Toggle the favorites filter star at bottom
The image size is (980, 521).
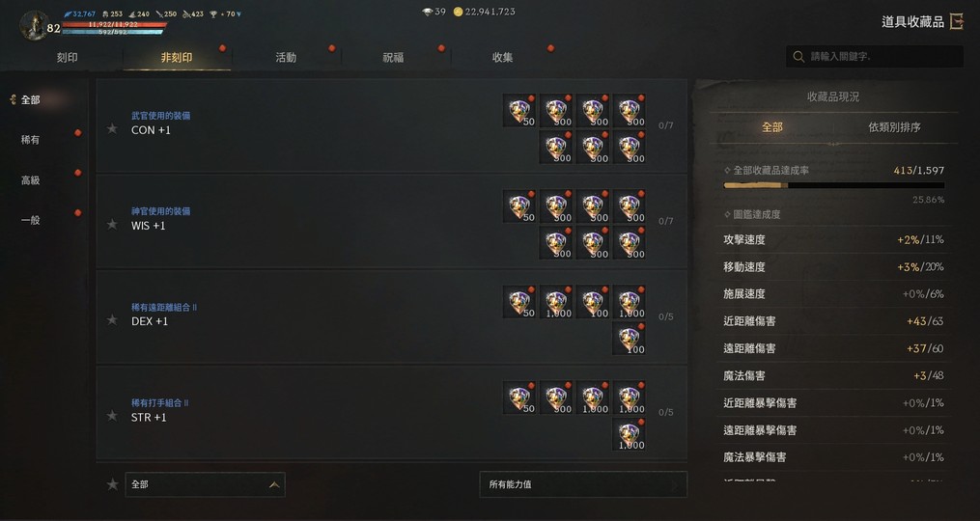pyautogui.click(x=113, y=484)
